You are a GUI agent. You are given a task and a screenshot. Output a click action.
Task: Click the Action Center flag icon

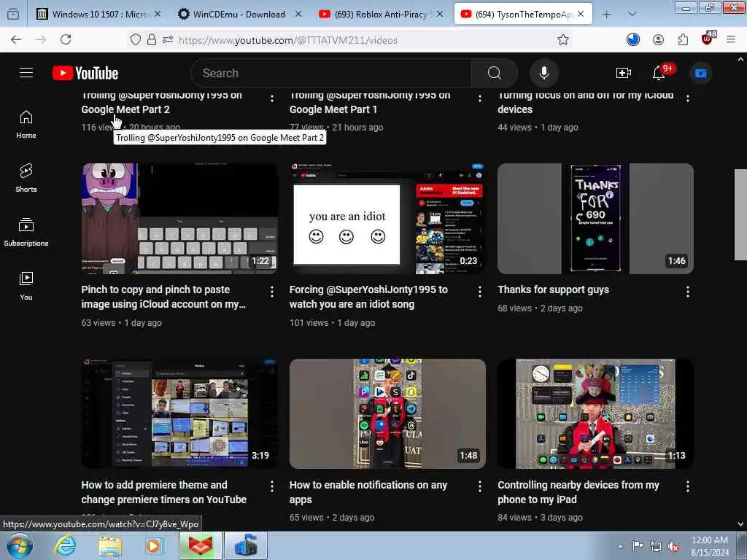[638, 546]
